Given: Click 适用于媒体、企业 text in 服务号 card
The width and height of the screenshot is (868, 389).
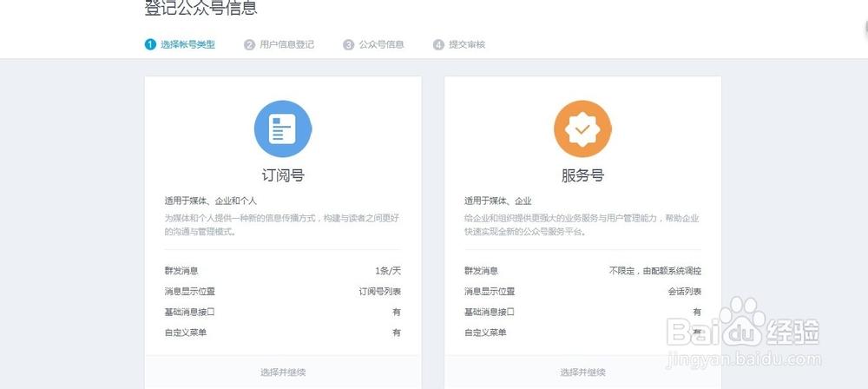Looking at the screenshot, I should 497,201.
